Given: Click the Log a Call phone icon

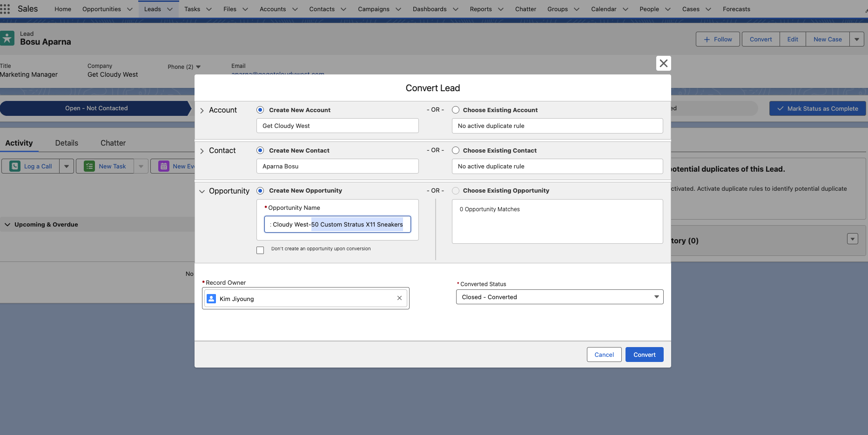Looking at the screenshot, I should coord(15,166).
